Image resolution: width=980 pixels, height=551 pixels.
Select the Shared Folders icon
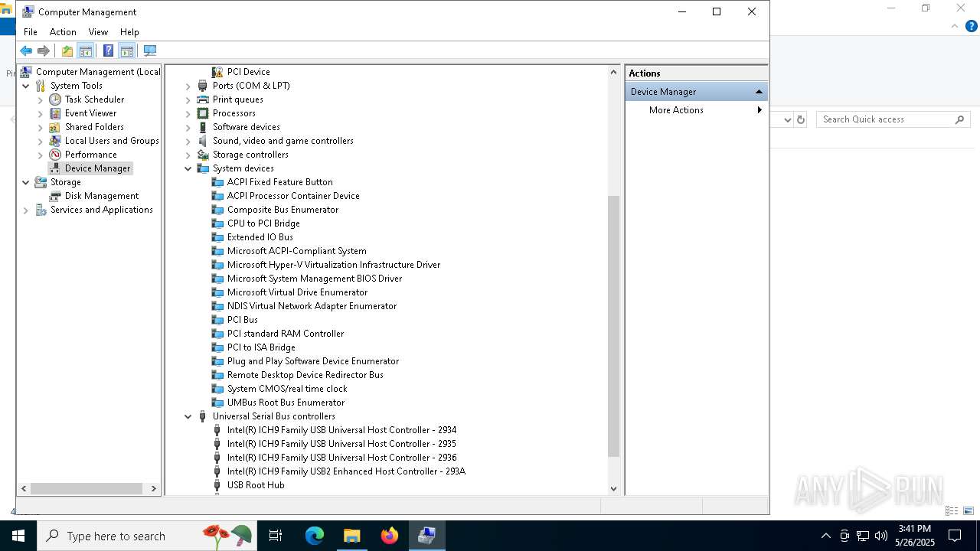pyautogui.click(x=55, y=127)
